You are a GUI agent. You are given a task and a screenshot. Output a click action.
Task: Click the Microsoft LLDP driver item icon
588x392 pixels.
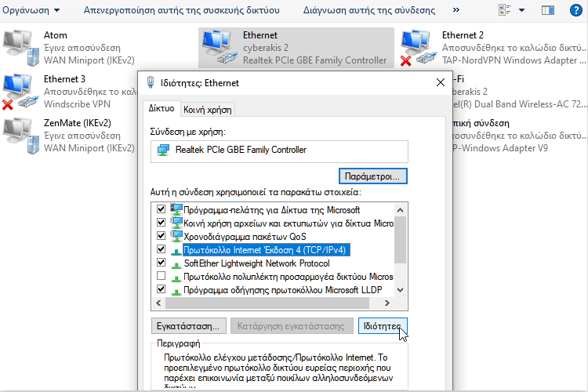click(x=176, y=292)
